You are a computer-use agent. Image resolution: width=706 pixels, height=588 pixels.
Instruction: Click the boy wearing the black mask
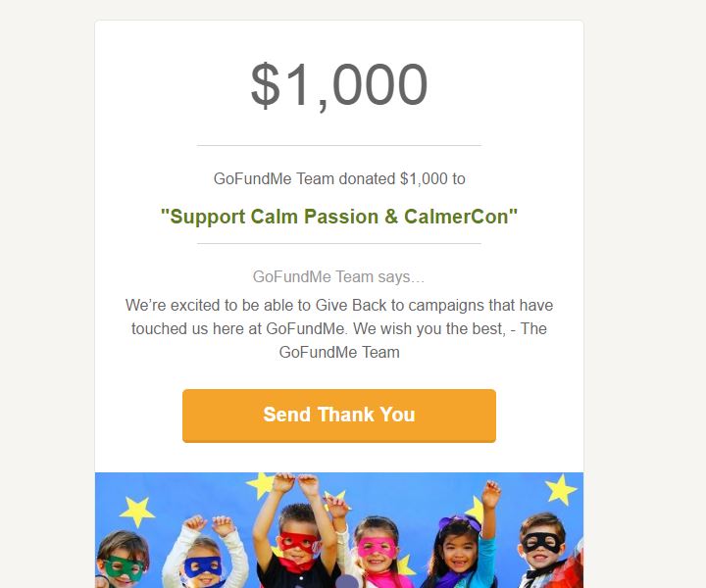click(542, 551)
